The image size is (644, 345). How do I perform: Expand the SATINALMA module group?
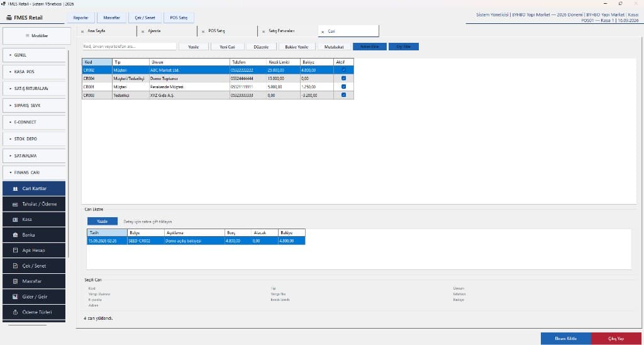point(34,156)
